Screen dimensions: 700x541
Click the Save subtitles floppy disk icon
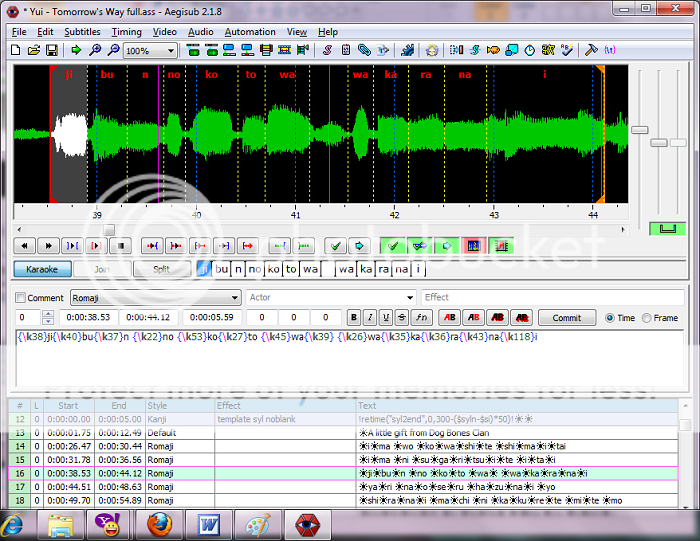51,50
